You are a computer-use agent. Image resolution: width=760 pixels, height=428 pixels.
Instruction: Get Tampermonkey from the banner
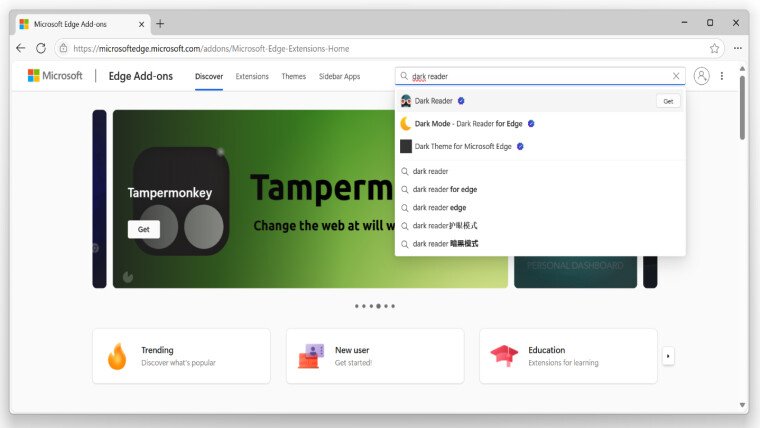(144, 229)
